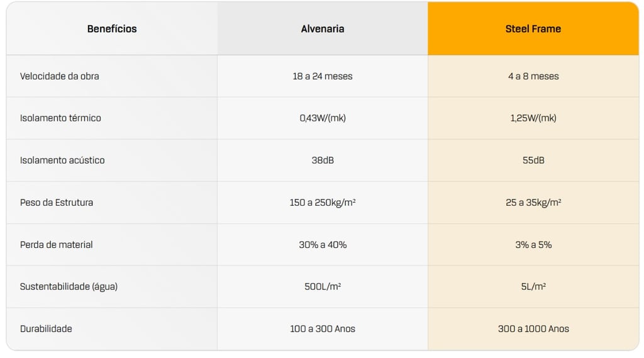The width and height of the screenshot is (644, 358).
Task: Click the 55dB cell
Action: [x=533, y=160]
